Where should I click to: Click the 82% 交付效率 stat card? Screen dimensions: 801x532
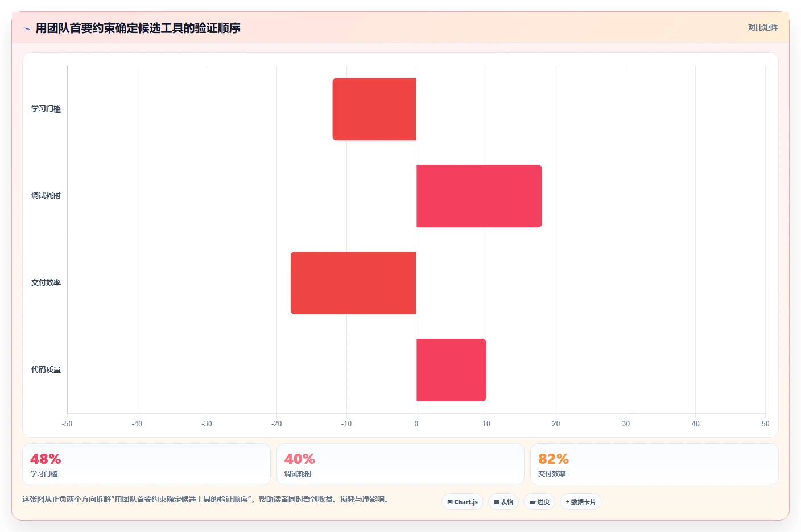654,464
